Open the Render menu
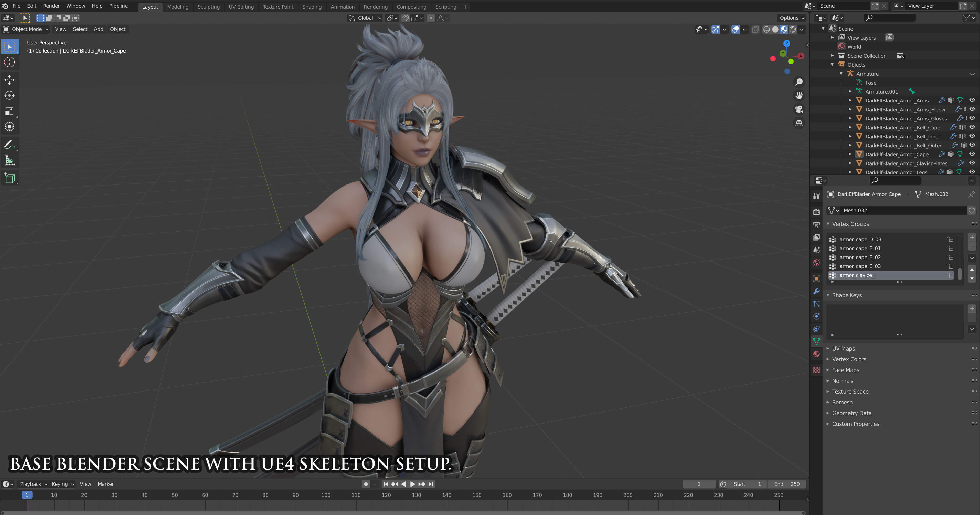 click(51, 6)
